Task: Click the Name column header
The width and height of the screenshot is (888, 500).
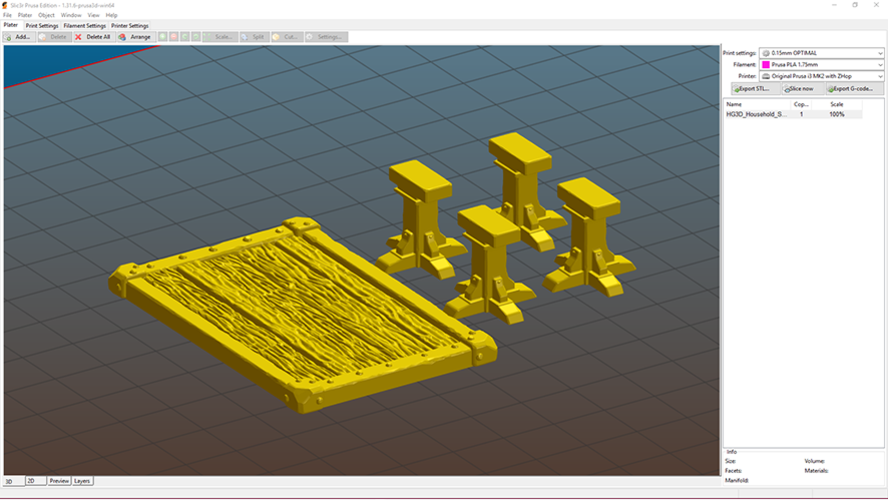Action: click(x=757, y=104)
